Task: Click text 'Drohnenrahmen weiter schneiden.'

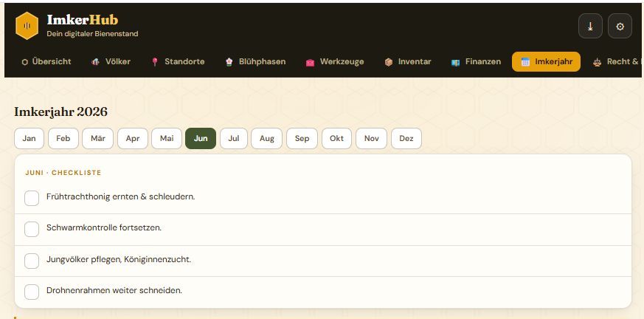Action: [x=114, y=291]
